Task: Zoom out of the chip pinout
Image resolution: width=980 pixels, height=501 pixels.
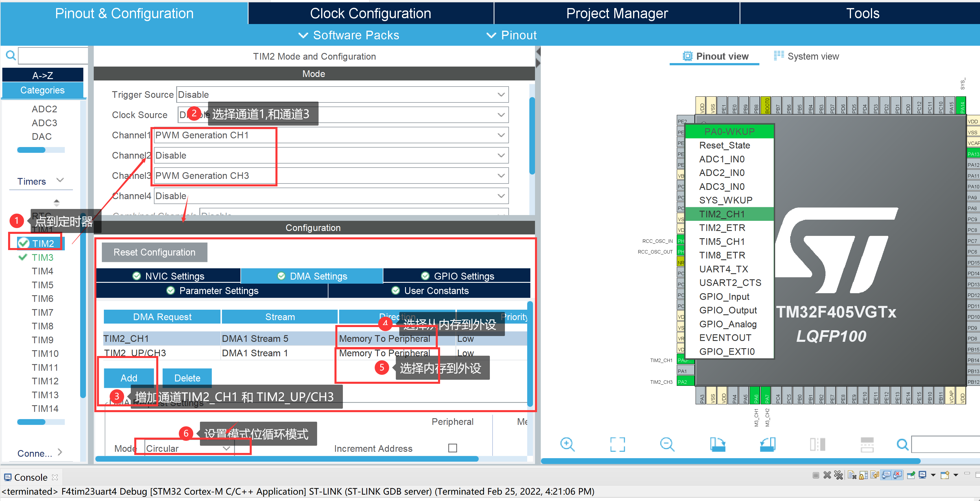Action: click(667, 444)
